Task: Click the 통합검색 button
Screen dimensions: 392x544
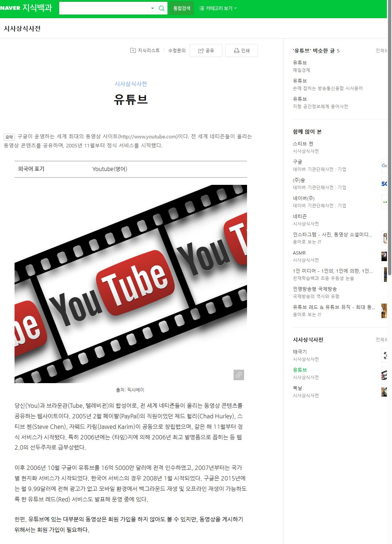Action: [x=182, y=8]
